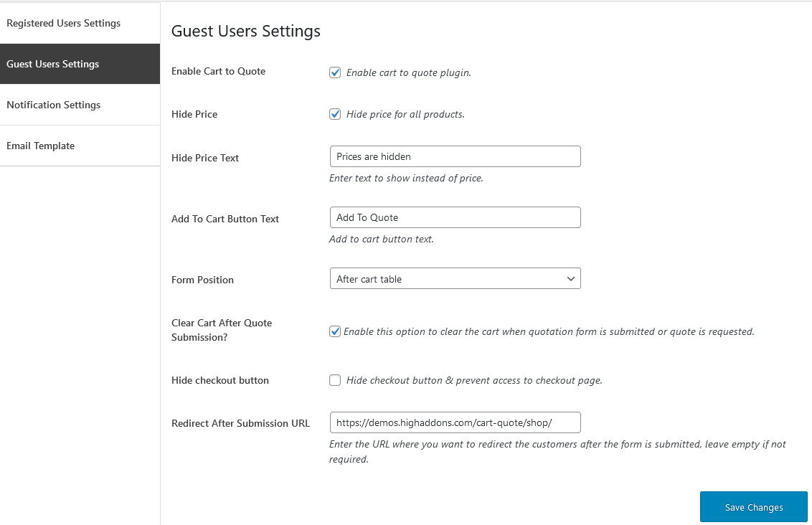Click the 'Hide Price' row label
This screenshot has width=812, height=525.
pyautogui.click(x=194, y=114)
